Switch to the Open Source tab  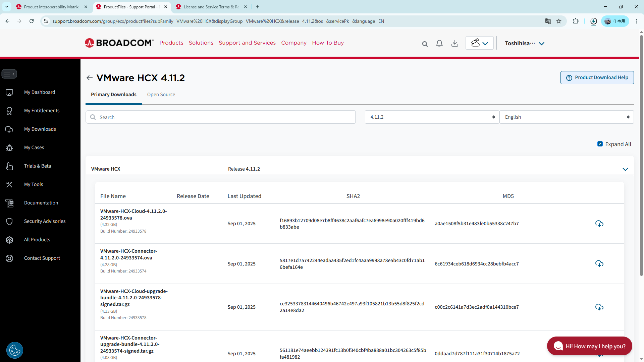pyautogui.click(x=161, y=95)
